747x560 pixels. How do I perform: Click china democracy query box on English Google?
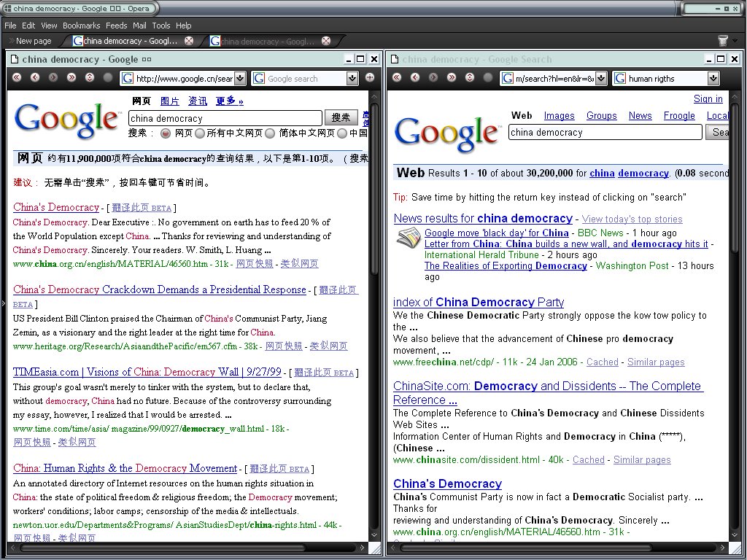(605, 133)
